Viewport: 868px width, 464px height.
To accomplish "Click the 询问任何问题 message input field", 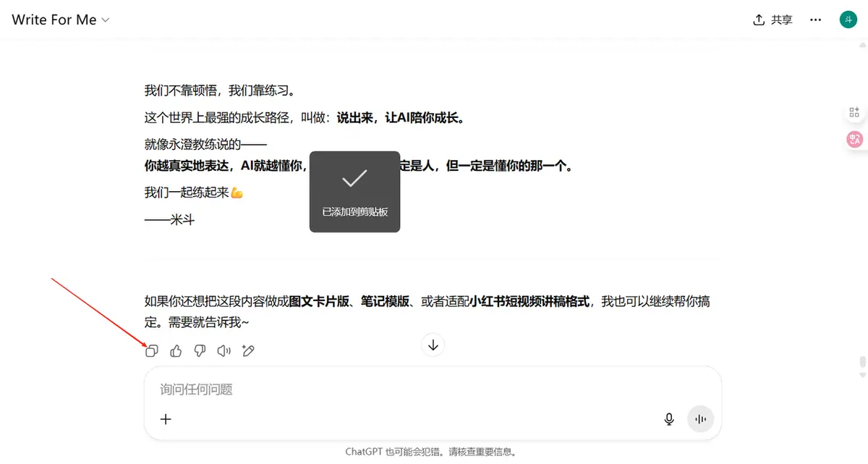I will [x=433, y=389].
